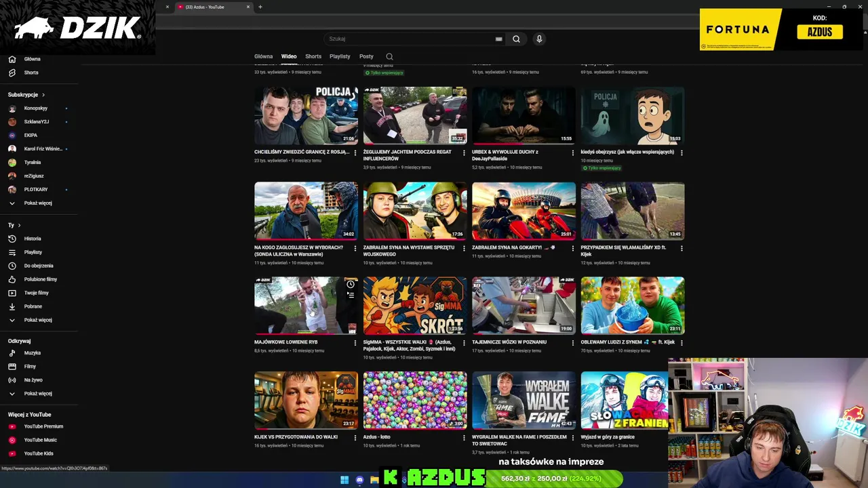Open URBEX & WYWOŁUJE DUCHY video thumbnail

coord(524,115)
